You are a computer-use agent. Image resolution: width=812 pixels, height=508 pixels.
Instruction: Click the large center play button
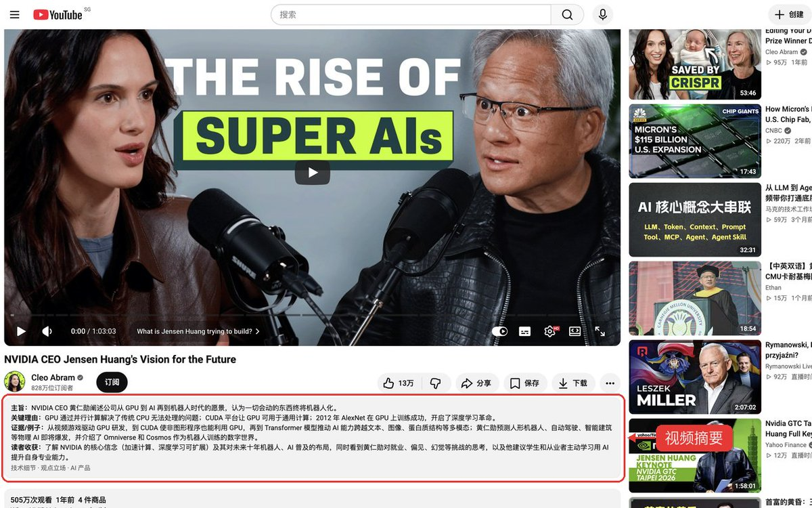point(313,173)
